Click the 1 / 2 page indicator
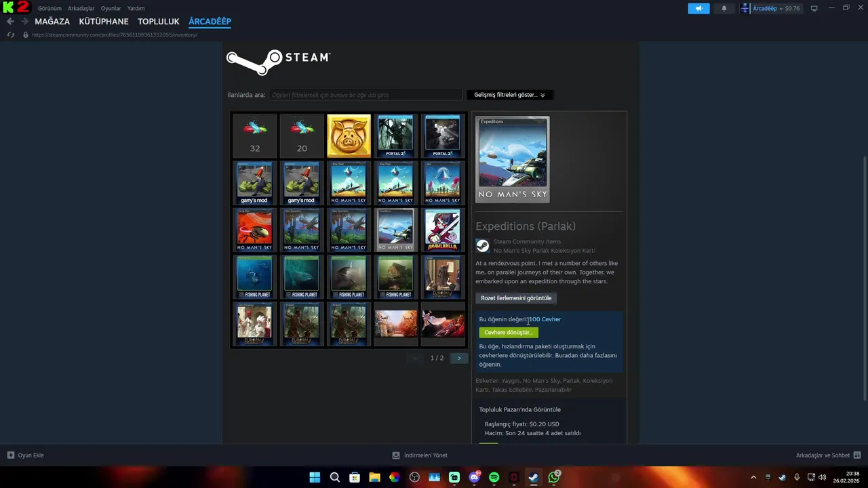Image resolution: width=868 pixels, height=488 pixels. click(x=437, y=358)
